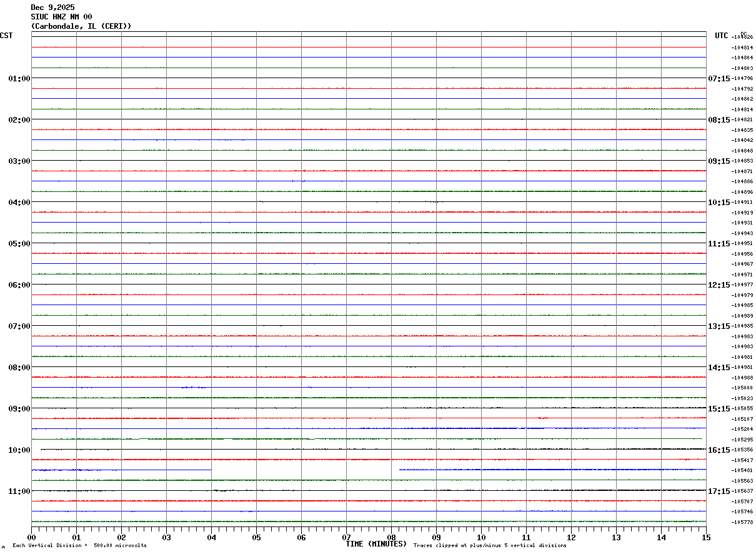Screen dimensions: 756x554
Task: Click the '(Carbondale, IL (CERI))' location text
Action: point(81,26)
